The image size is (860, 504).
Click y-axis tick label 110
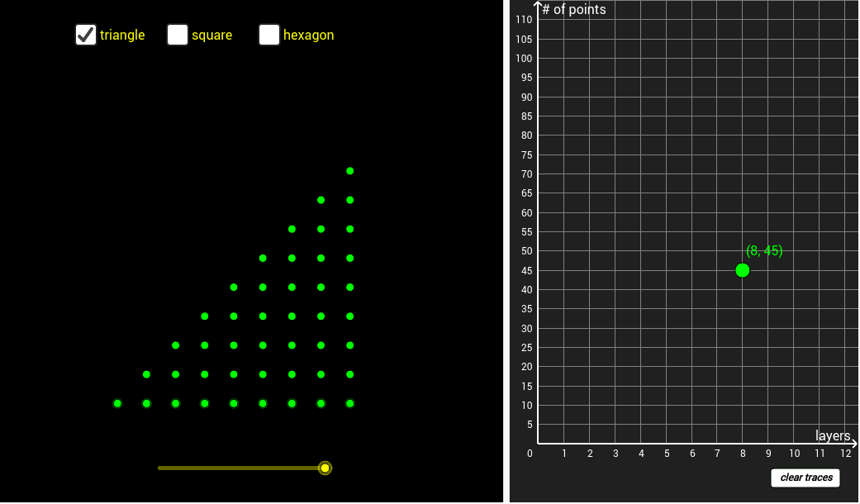coord(524,20)
